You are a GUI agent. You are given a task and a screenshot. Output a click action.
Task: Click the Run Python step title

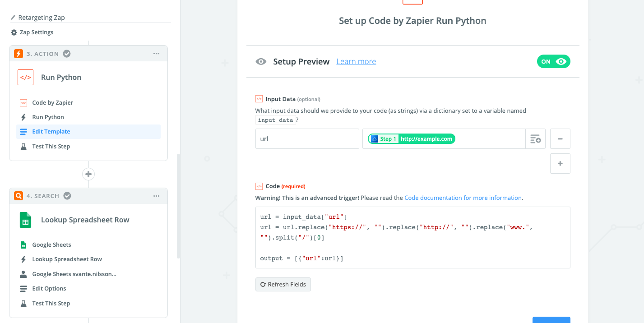click(61, 77)
